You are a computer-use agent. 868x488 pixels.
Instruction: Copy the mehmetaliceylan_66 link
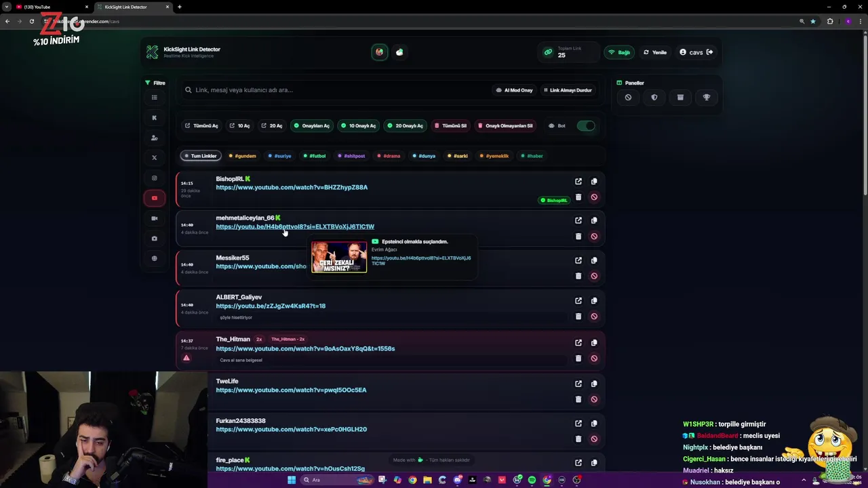click(x=594, y=220)
